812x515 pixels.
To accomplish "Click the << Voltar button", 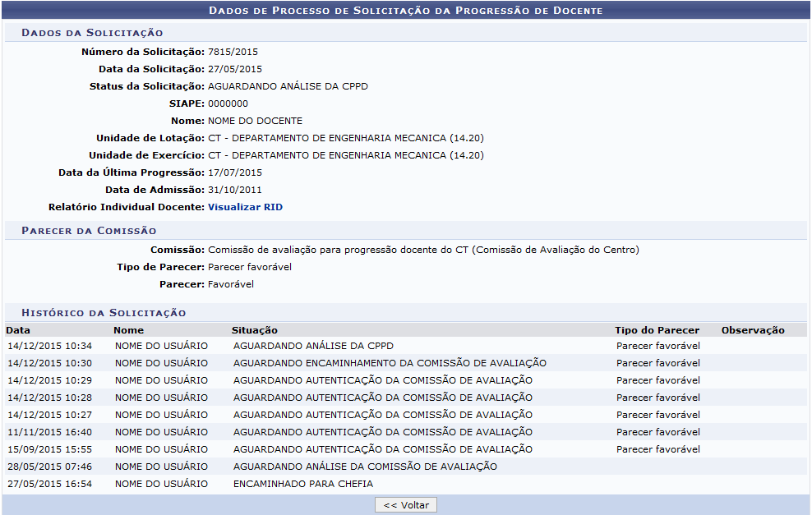I will click(x=406, y=505).
